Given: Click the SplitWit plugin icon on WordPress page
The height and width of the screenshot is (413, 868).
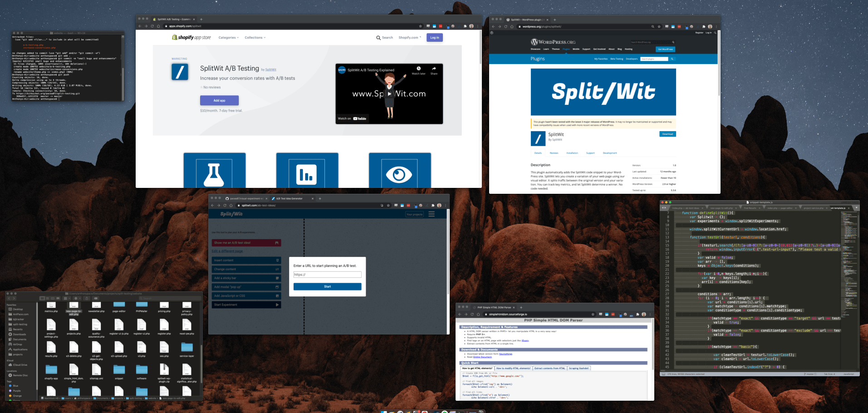Looking at the screenshot, I should (538, 138).
